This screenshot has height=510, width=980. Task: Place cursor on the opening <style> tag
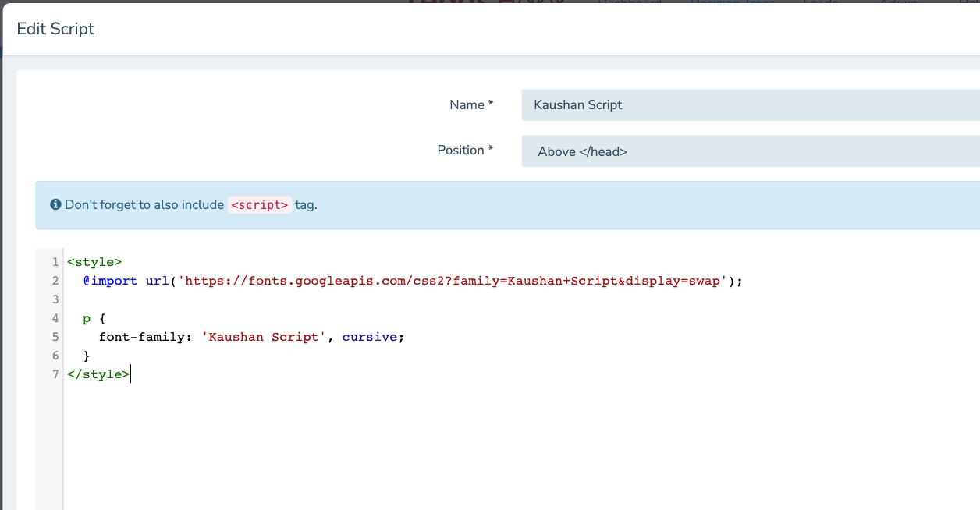pyautogui.click(x=94, y=262)
